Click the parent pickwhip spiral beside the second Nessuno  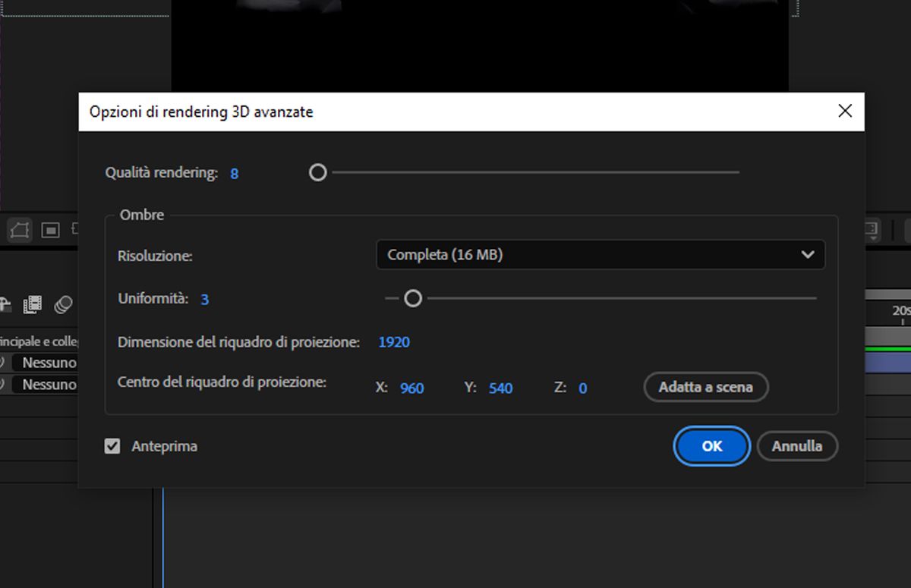(3, 385)
